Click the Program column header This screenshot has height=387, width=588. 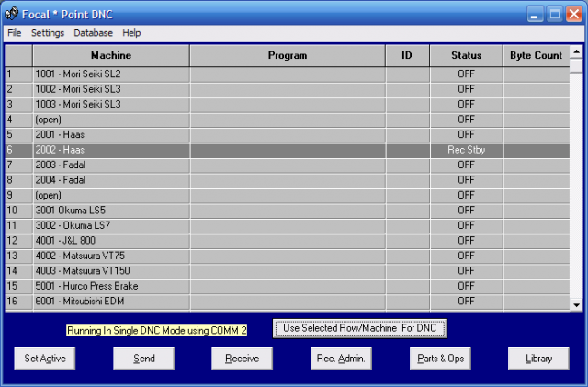pos(288,55)
